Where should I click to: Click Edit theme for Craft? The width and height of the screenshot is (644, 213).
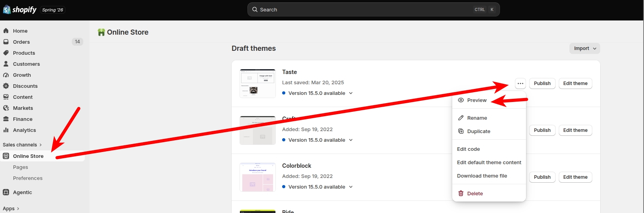click(x=575, y=130)
